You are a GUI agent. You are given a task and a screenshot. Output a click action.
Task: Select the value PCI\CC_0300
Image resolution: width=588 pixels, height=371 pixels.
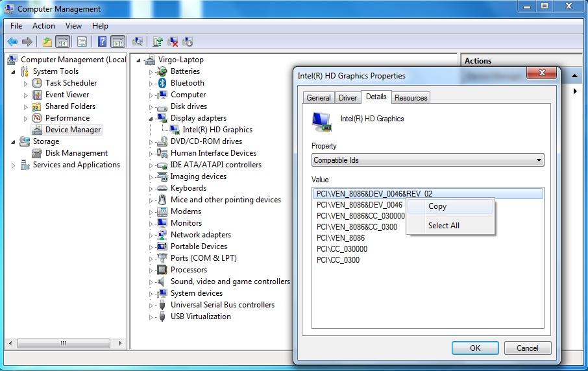(x=338, y=260)
